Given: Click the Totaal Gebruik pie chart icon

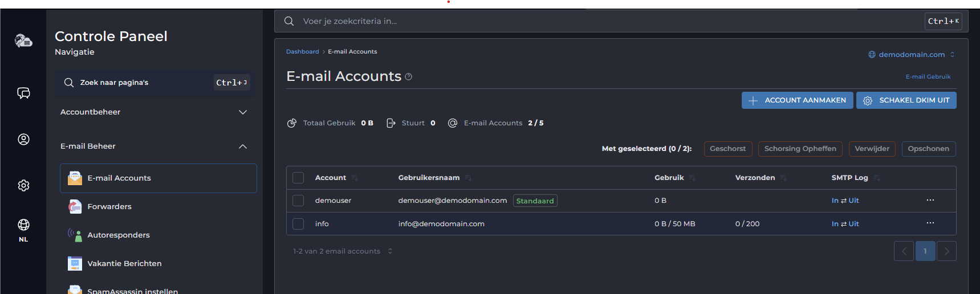Looking at the screenshot, I should tap(292, 123).
